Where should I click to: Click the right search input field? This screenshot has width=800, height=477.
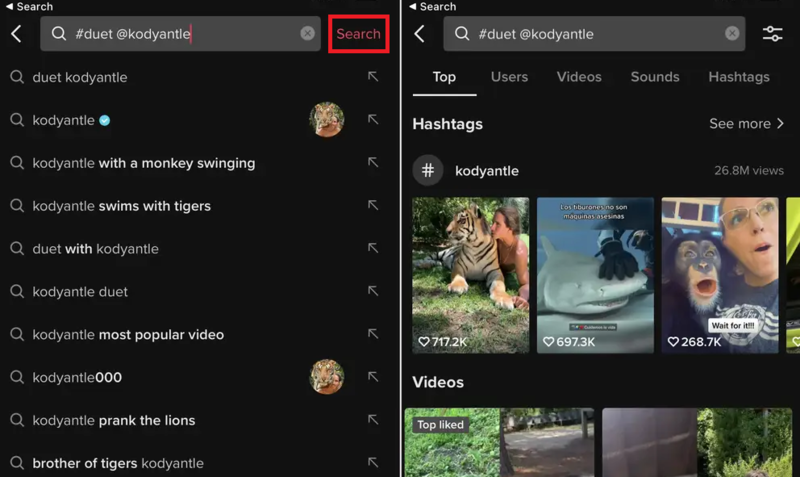coord(594,34)
